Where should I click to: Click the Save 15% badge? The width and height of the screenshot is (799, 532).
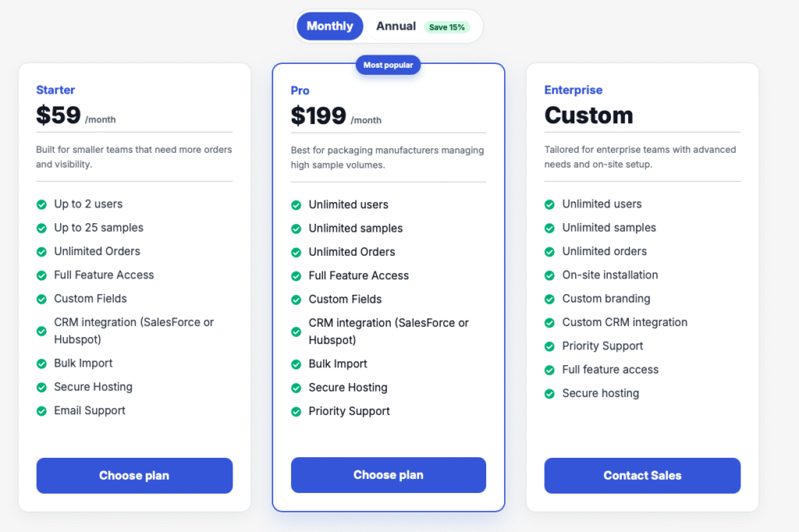tap(447, 27)
